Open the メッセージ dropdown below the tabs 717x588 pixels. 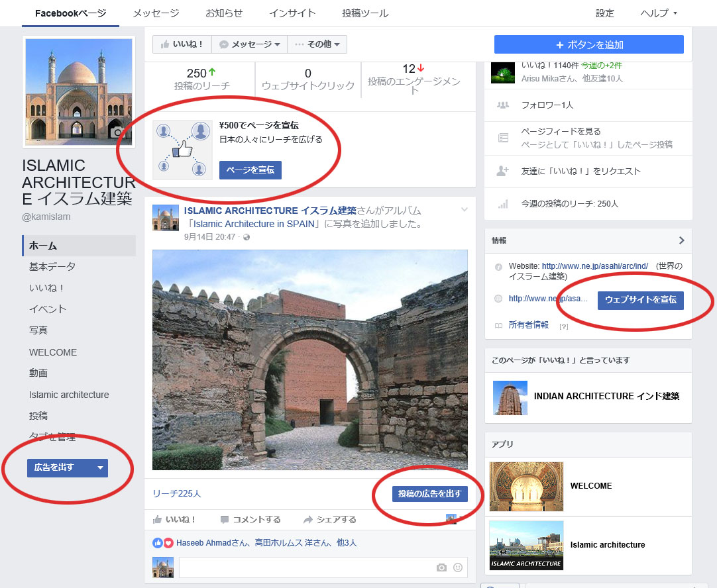pyautogui.click(x=249, y=44)
